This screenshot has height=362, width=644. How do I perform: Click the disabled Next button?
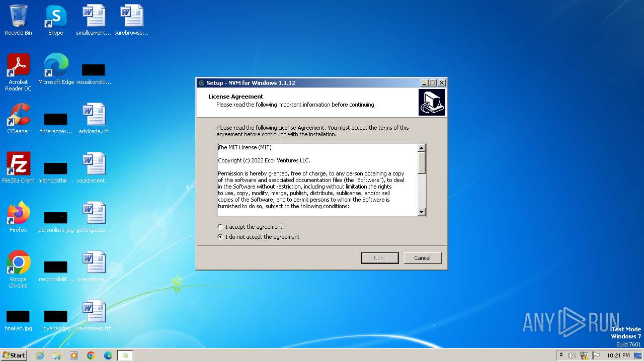(380, 258)
